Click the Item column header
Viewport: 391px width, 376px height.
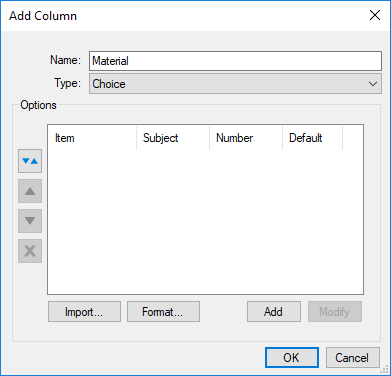(92, 138)
